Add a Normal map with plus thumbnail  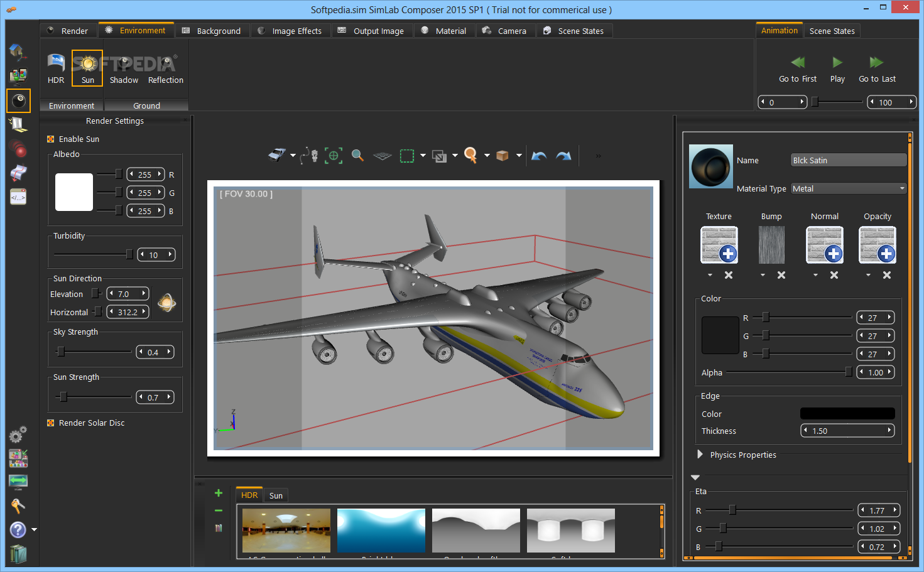pyautogui.click(x=824, y=245)
